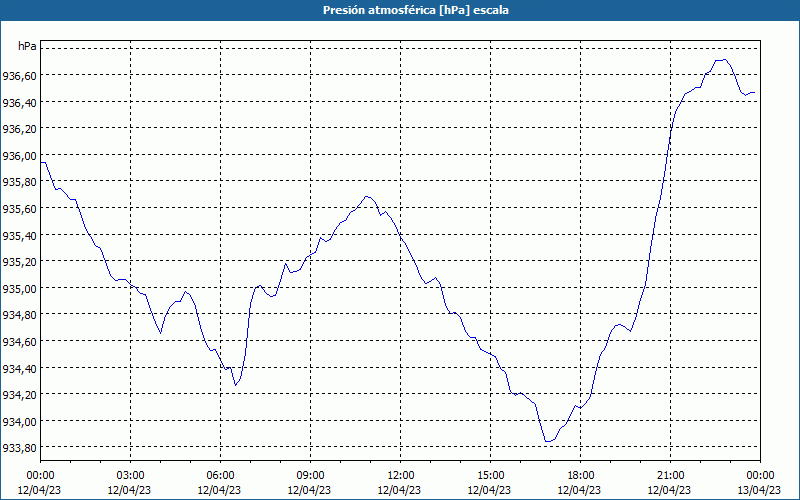This screenshot has width=800, height=500.
Task: Click the 936,00 y-axis label
Action: [x=19, y=156]
